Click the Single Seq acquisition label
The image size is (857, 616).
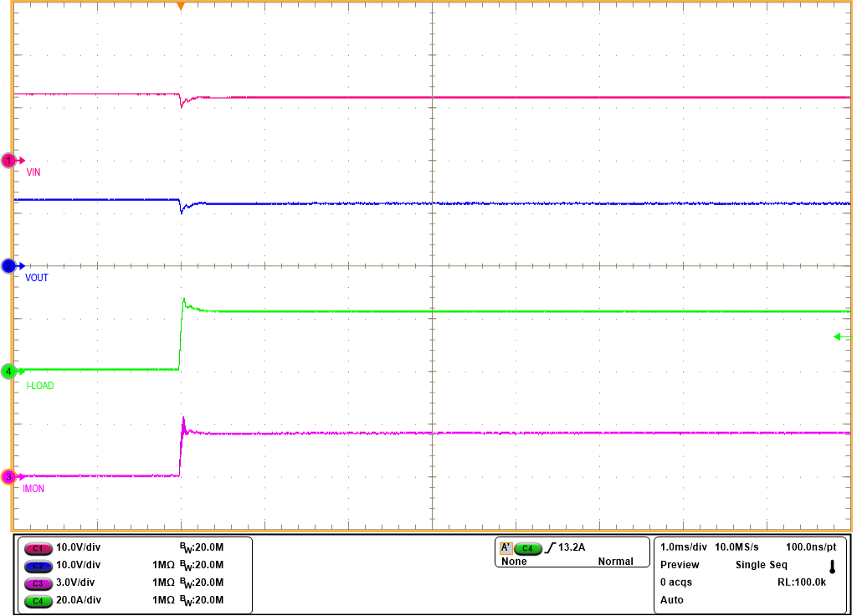click(762, 565)
